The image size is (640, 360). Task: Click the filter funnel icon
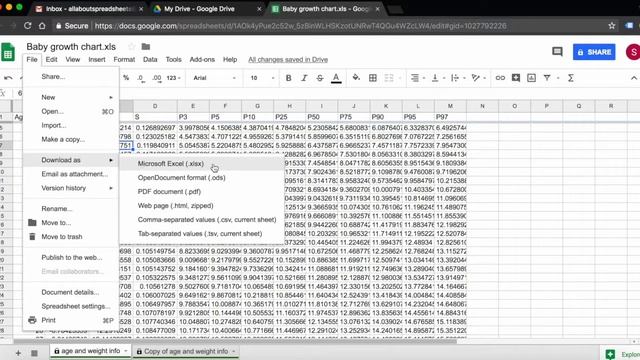pyautogui.click(x=547, y=78)
